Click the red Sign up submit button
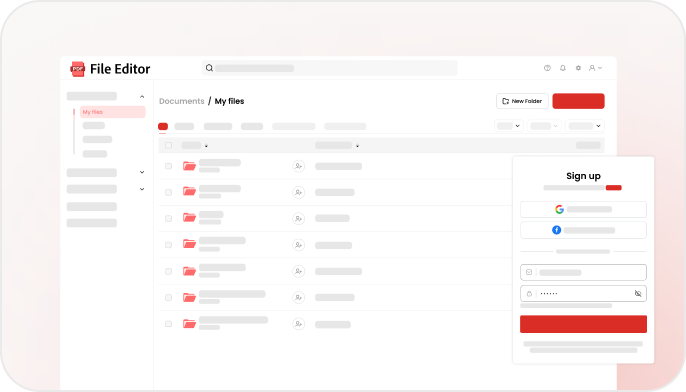686x392 pixels. (x=583, y=324)
